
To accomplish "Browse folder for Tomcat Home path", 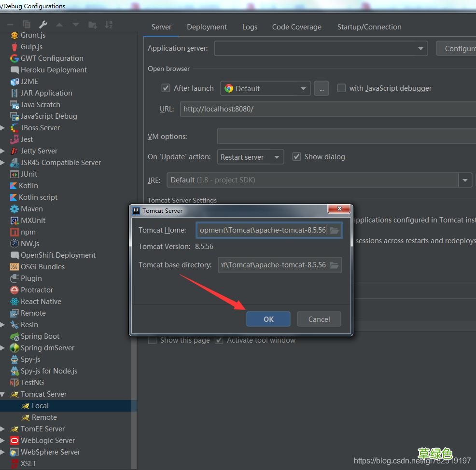I will (334, 230).
